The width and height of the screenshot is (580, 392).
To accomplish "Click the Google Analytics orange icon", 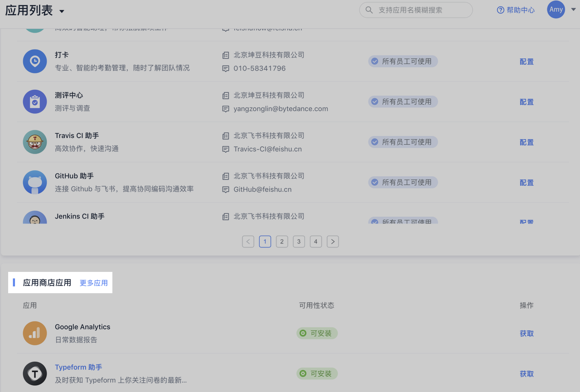I will pos(35,333).
